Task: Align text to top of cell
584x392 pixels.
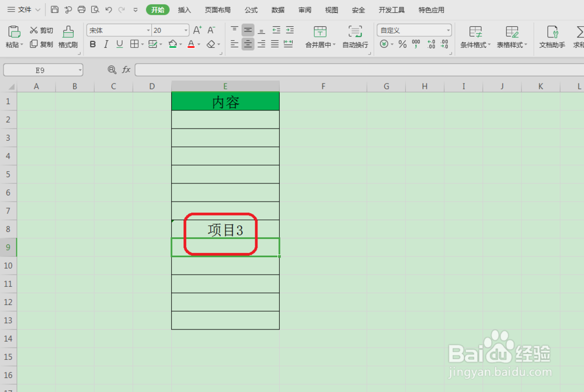Action: [234, 30]
